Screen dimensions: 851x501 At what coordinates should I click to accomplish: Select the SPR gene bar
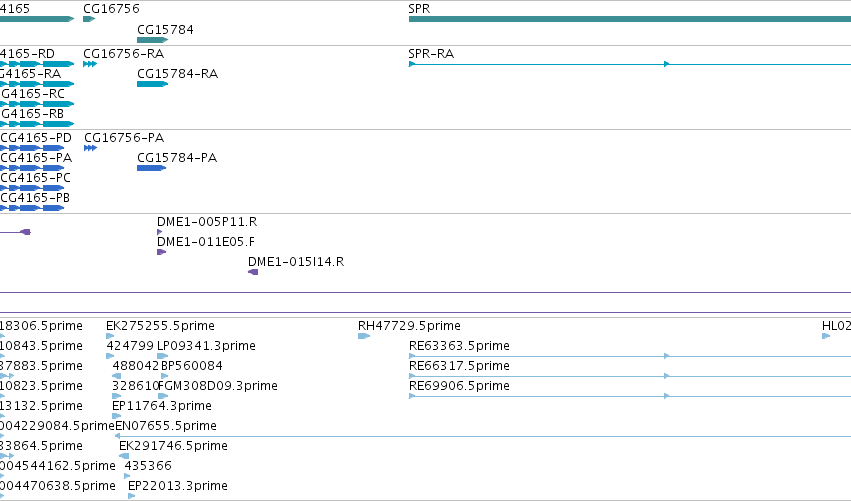(630, 20)
